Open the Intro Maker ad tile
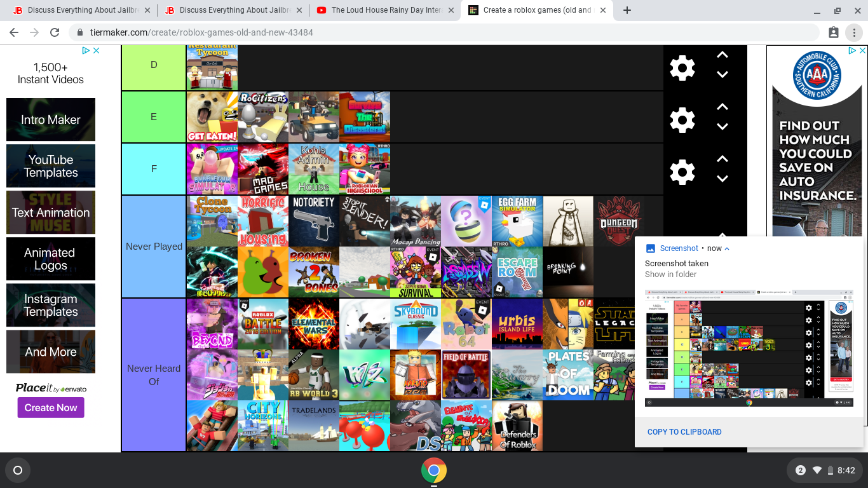Screen dimensions: 868x488 (x=51, y=119)
